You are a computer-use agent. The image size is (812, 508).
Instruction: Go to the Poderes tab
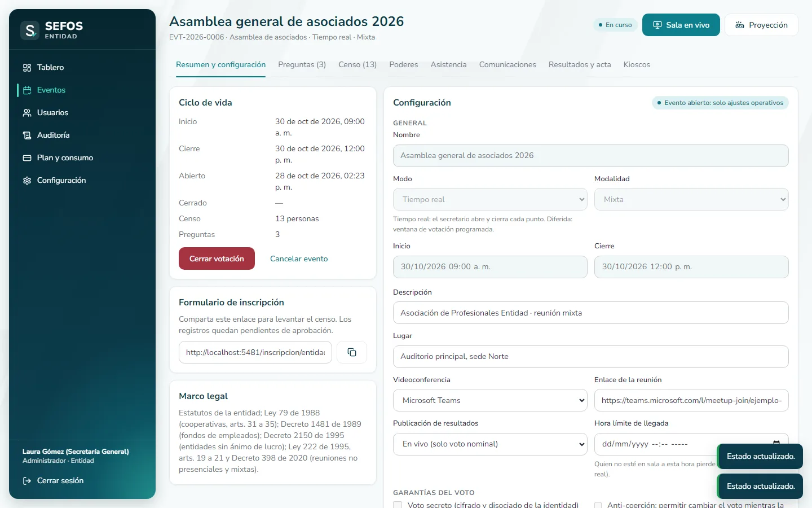coord(404,65)
